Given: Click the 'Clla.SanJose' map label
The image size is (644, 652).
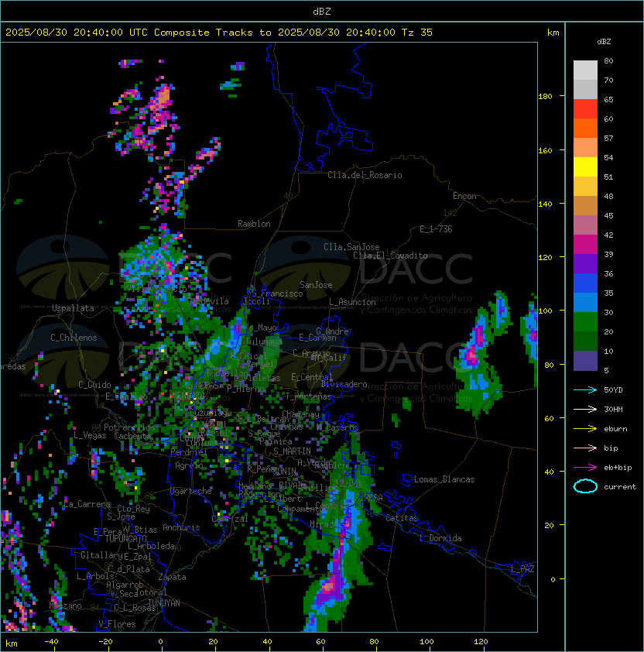Looking at the screenshot, I should (351, 247).
